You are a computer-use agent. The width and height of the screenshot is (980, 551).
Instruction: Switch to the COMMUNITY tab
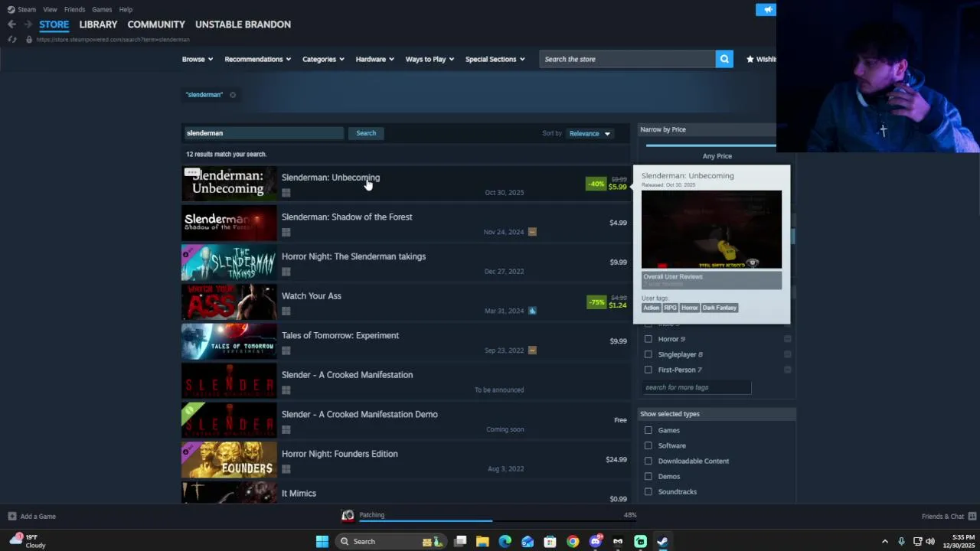156,24
